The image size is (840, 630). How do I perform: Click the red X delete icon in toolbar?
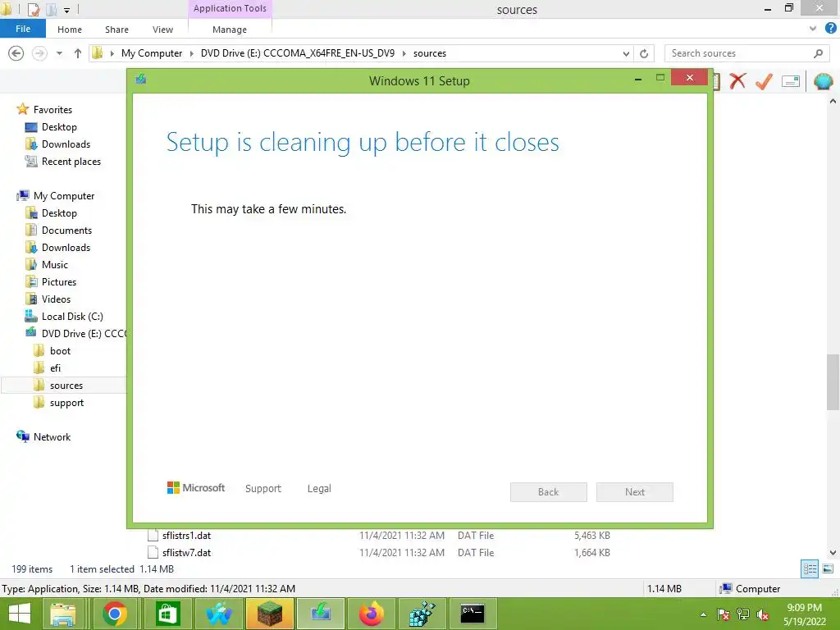(x=737, y=81)
